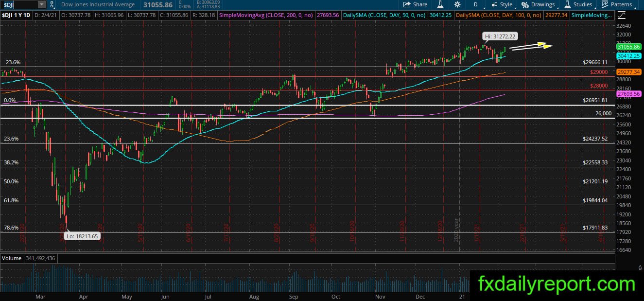Click the magenta 27693.56 value in study header
Image resolution: width=644 pixels, height=301 pixels.
(329, 16)
